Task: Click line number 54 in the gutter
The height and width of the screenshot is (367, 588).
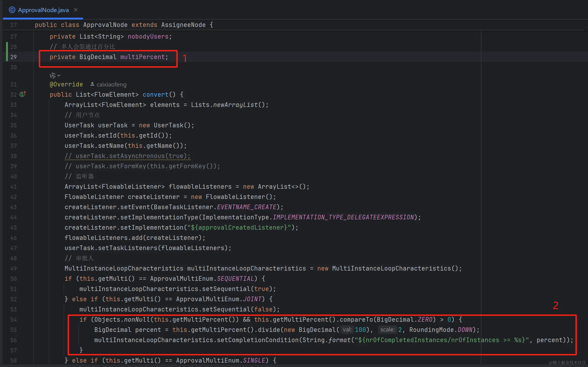Action: coord(13,320)
